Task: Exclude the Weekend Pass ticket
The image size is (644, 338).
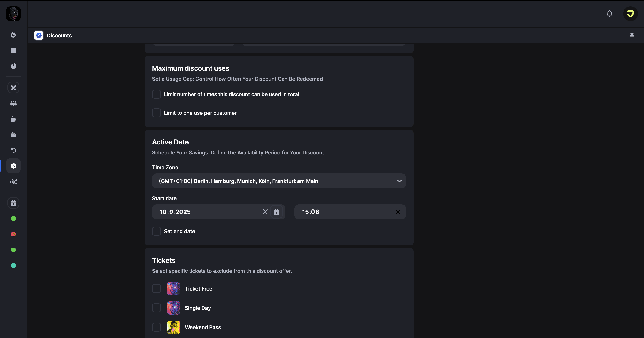Action: pos(157,327)
